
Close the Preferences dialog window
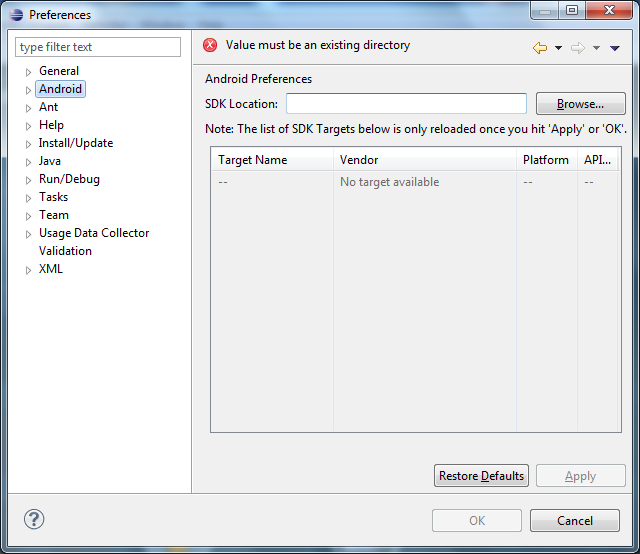(609, 10)
